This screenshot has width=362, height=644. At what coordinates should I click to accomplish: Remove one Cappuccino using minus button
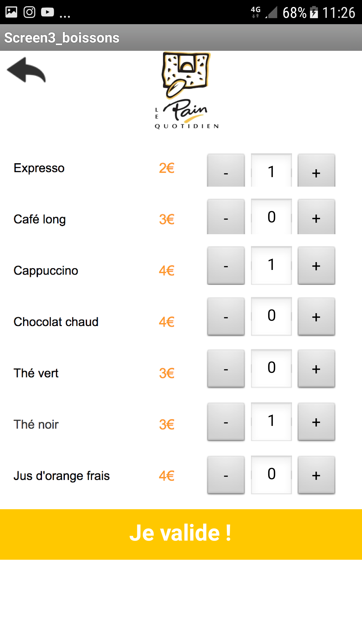pos(226,266)
